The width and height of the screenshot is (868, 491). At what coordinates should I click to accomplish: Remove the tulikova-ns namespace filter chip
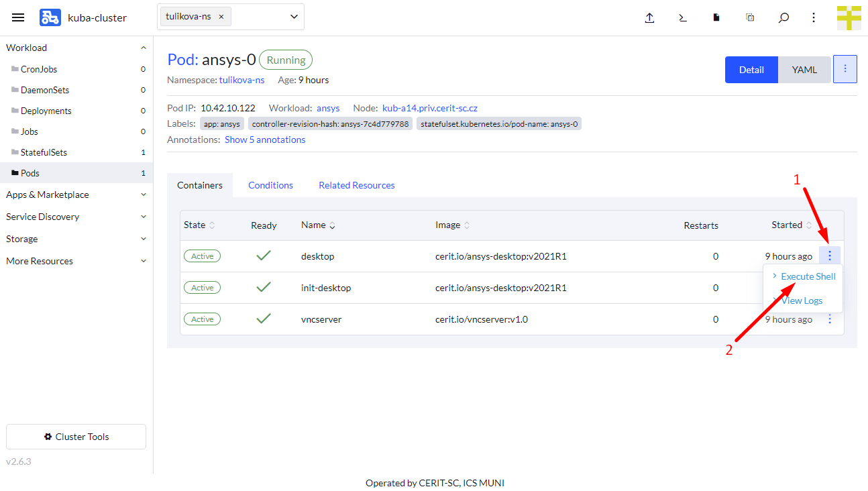221,17
